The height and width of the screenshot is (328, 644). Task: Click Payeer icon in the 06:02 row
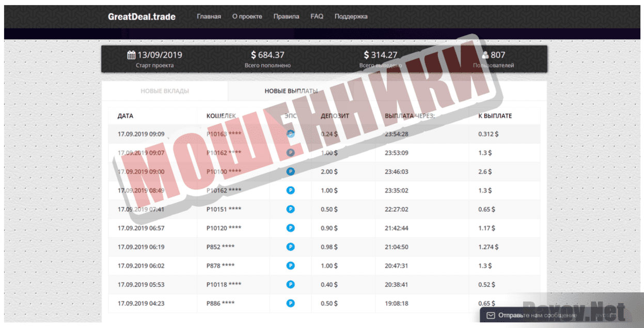290,266
